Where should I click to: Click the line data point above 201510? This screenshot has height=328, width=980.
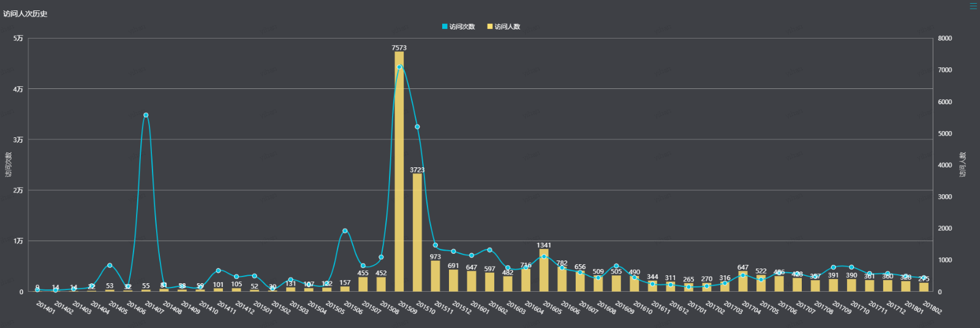(x=417, y=127)
